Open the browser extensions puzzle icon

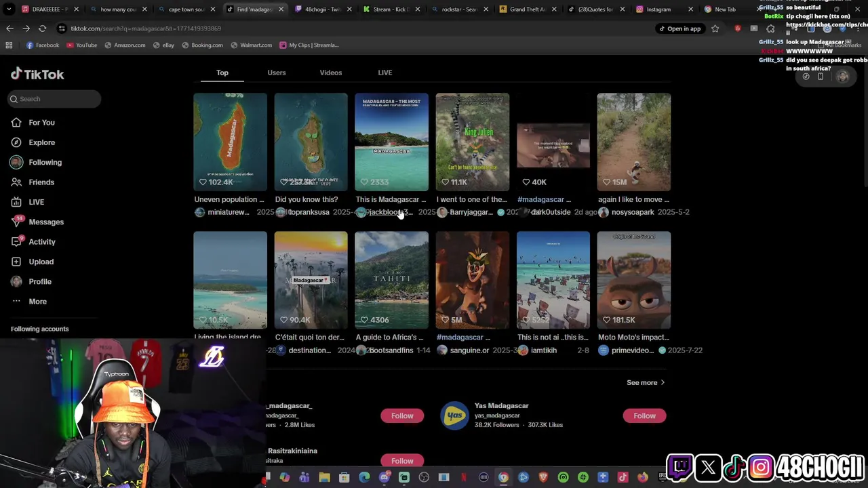(x=770, y=28)
